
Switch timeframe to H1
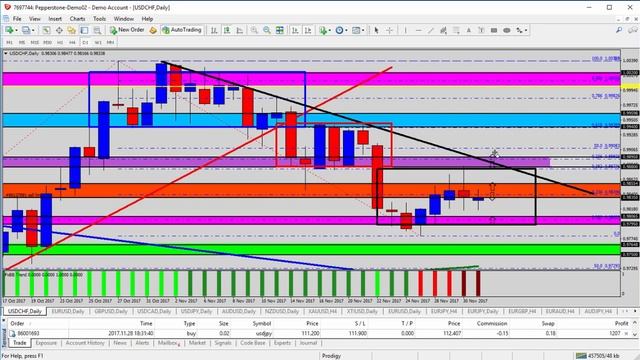[60, 42]
